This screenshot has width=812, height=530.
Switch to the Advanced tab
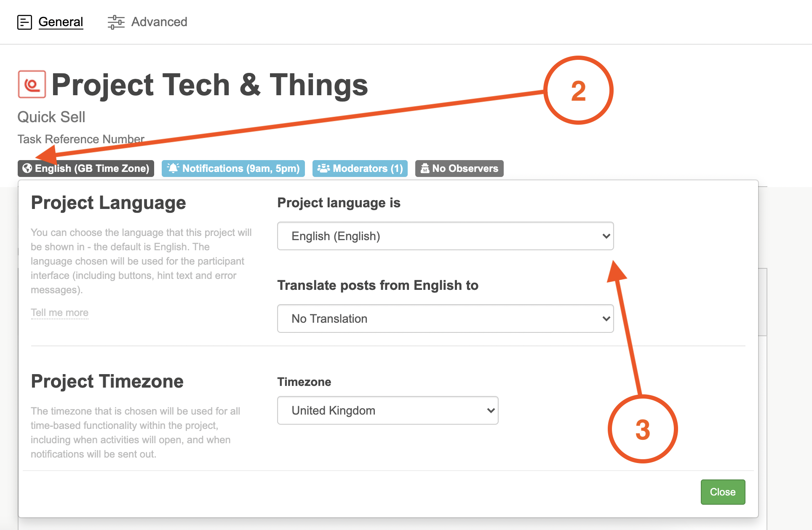click(159, 22)
